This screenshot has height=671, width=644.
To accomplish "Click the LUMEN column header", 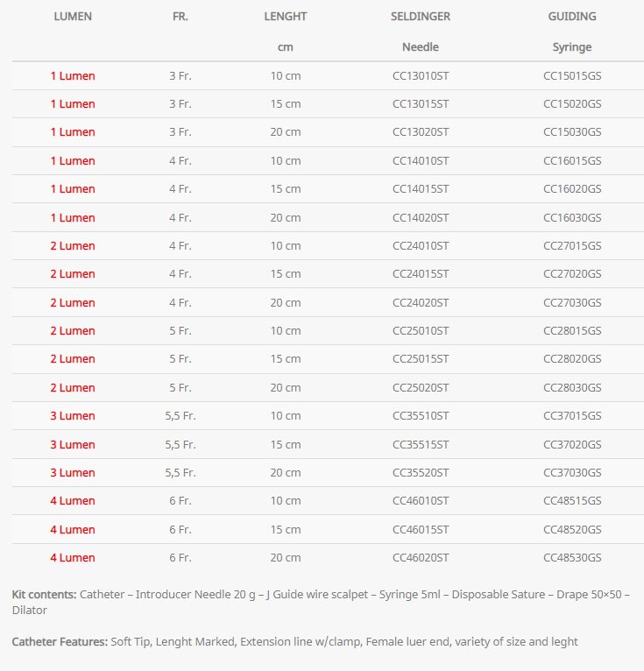I will click(x=73, y=17).
